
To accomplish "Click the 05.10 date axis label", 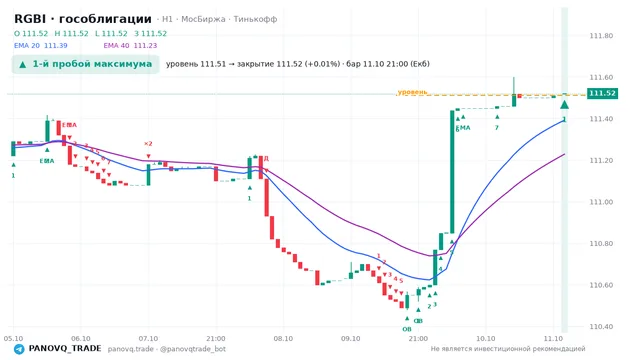I will coord(13,338).
